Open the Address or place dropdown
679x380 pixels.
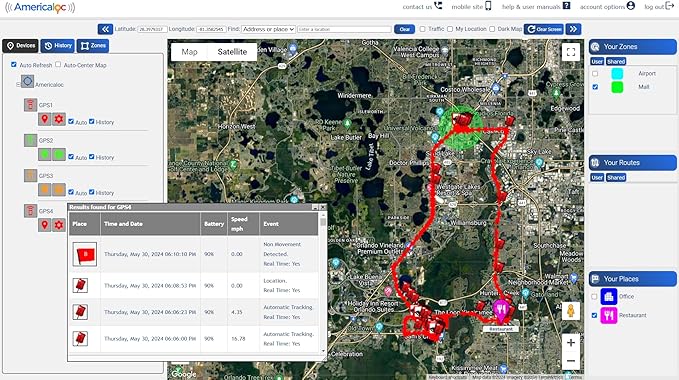[268, 29]
